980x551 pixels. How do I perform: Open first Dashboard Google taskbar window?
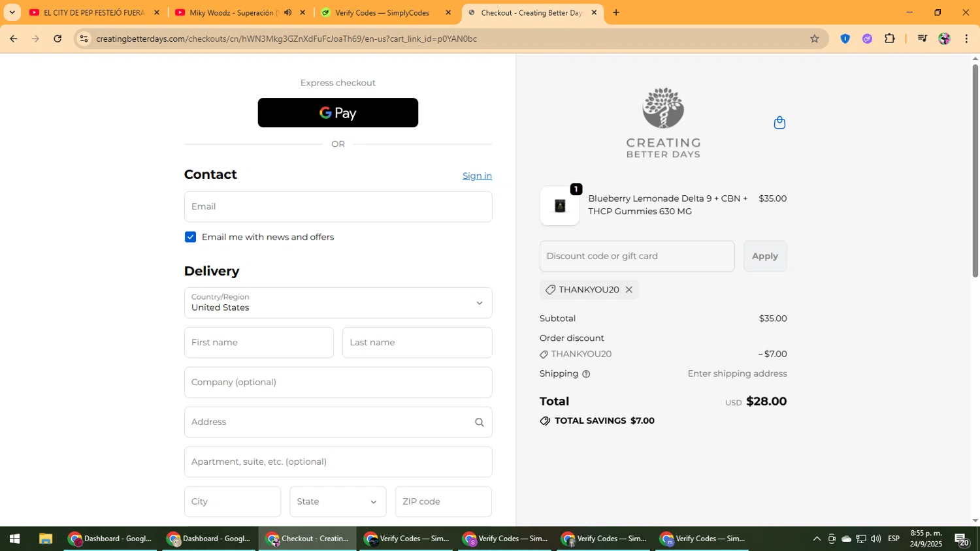coord(111,539)
